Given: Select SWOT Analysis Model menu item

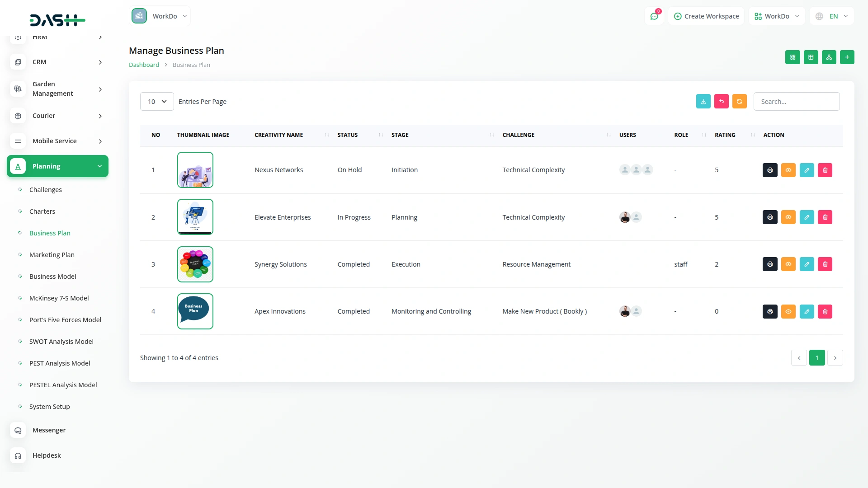Looking at the screenshot, I should tap(61, 342).
